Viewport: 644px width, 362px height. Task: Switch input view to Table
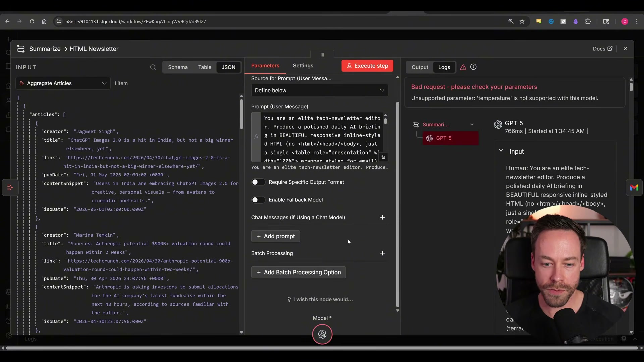tap(205, 67)
